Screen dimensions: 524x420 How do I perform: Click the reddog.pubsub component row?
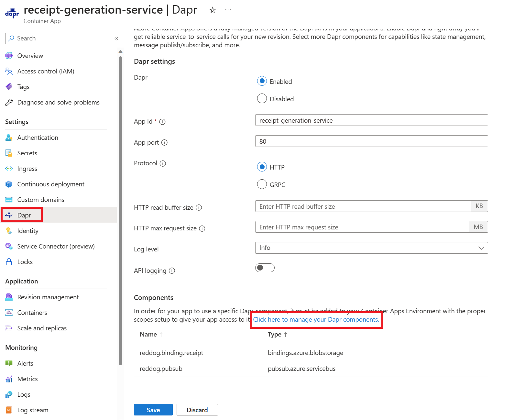[x=311, y=369]
